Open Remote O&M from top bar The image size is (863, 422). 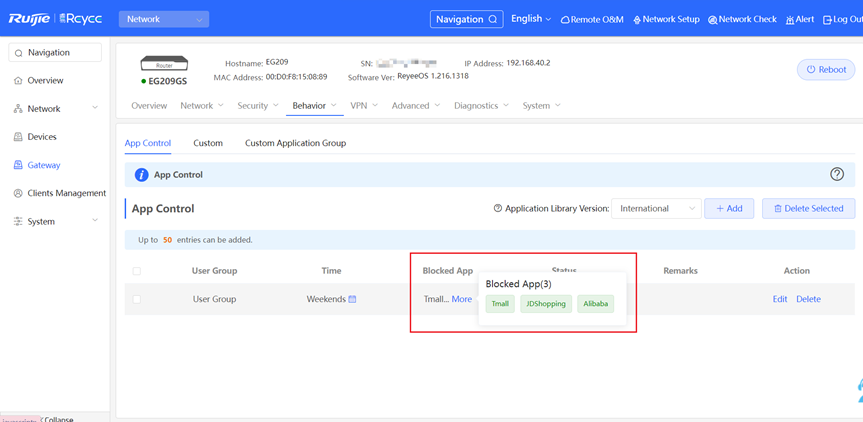592,19
